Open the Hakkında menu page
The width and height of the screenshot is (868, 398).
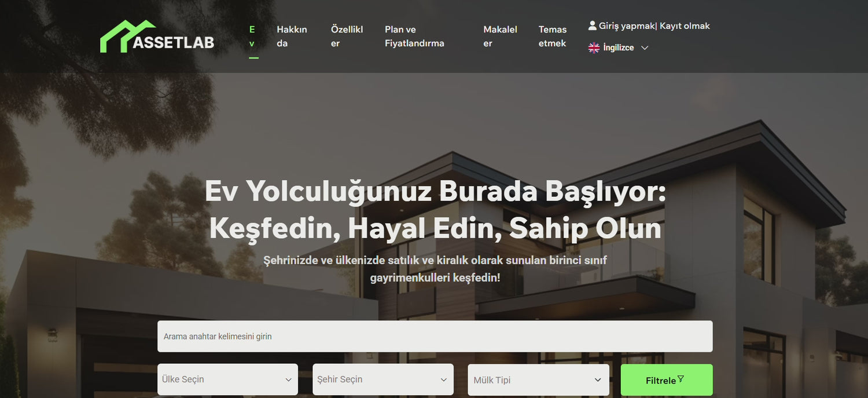click(x=292, y=36)
